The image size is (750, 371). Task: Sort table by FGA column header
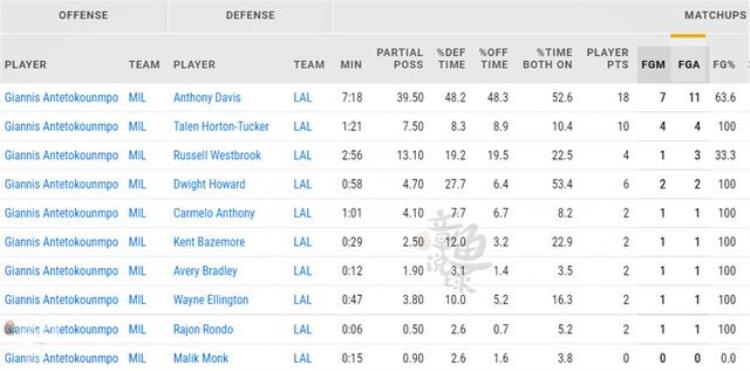[689, 65]
